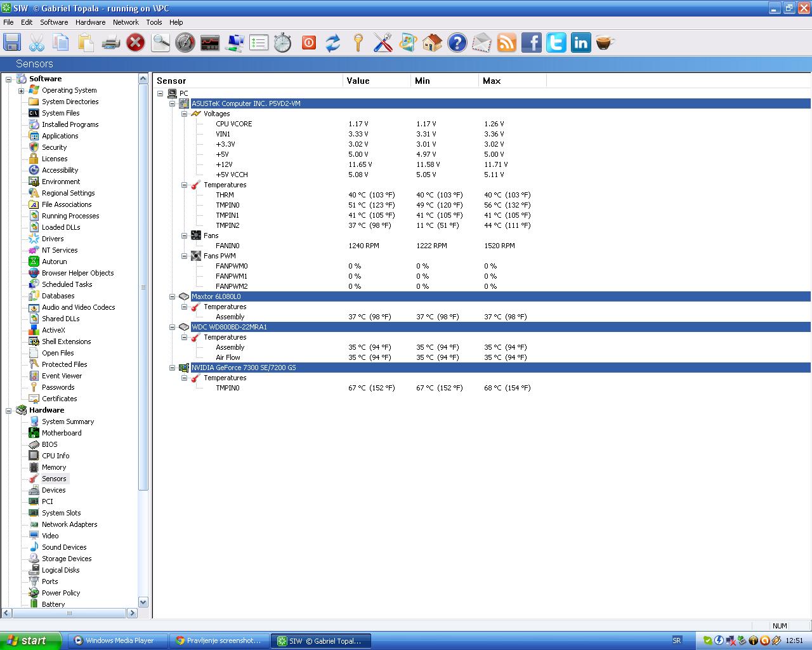Open the Tools menu
Screen dimensions: 812x650
154,22
